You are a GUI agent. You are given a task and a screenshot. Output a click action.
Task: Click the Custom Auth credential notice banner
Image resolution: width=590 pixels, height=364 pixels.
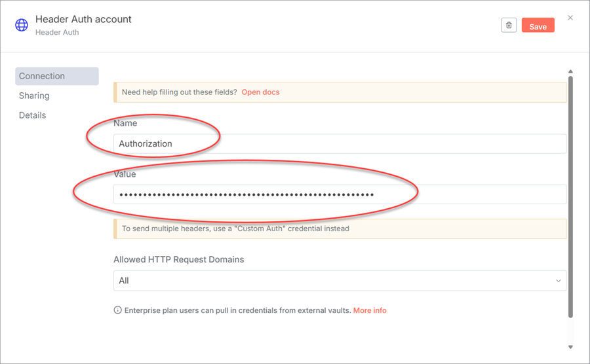[340, 229]
